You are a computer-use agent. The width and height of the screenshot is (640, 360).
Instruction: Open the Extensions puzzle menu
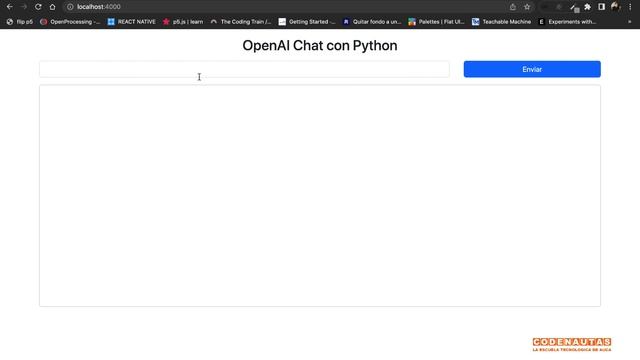click(x=587, y=7)
